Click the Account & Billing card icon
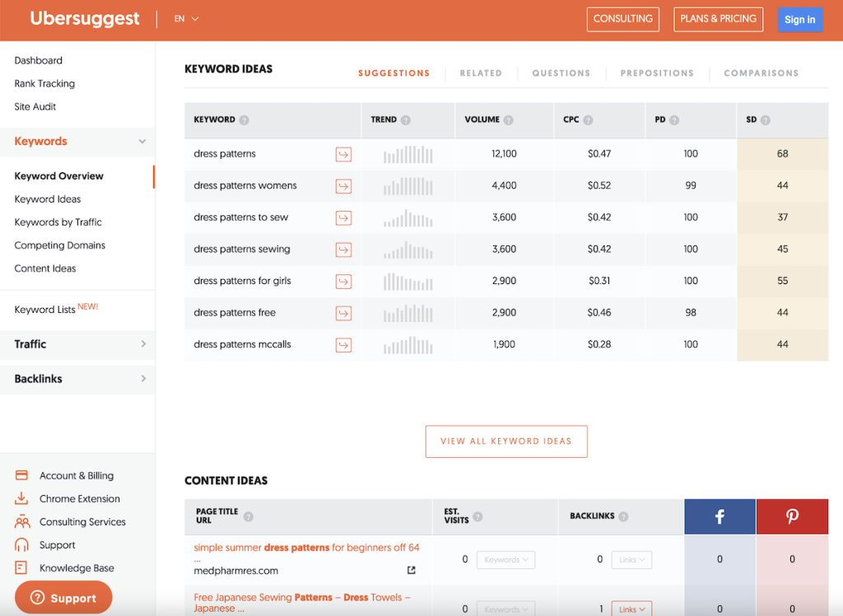Image resolution: width=843 pixels, height=616 pixels. [21, 475]
